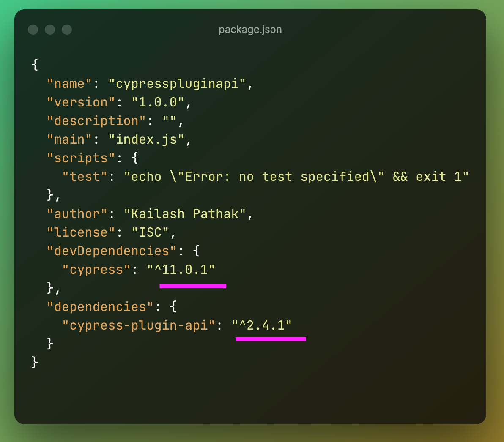
Task: Click the opening brace after "dependencies"
Action: click(173, 307)
